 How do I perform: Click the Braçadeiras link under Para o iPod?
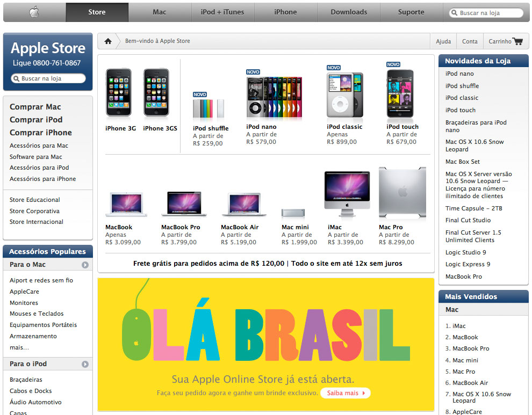point(26,380)
